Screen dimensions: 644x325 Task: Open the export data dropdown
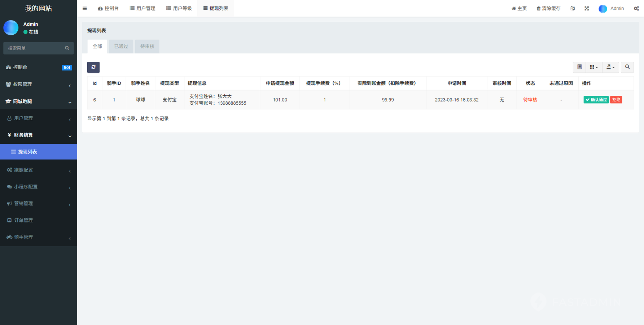[610, 67]
